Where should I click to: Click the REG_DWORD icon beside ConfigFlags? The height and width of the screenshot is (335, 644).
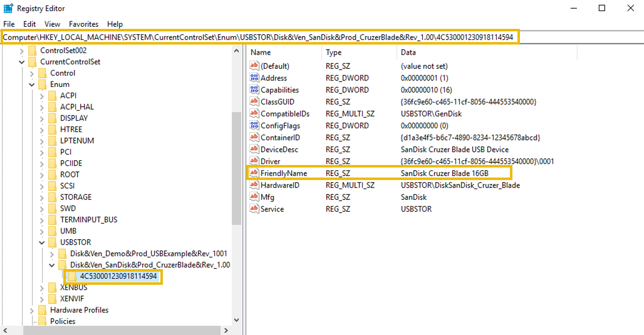click(x=254, y=125)
